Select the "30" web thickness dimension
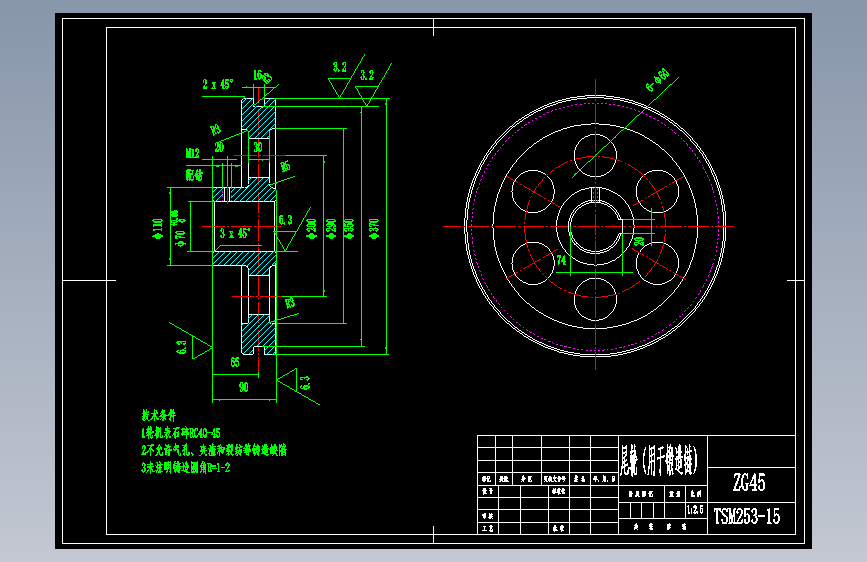 coord(258,147)
